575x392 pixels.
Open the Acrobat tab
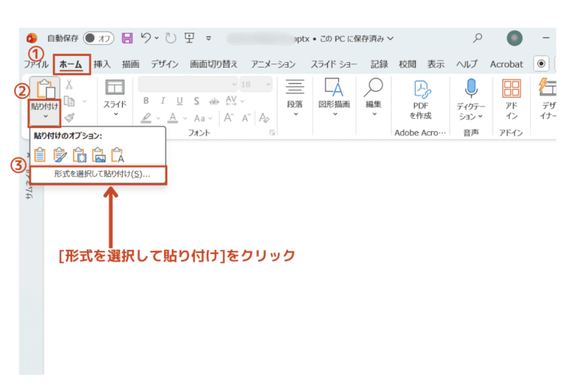tap(507, 64)
